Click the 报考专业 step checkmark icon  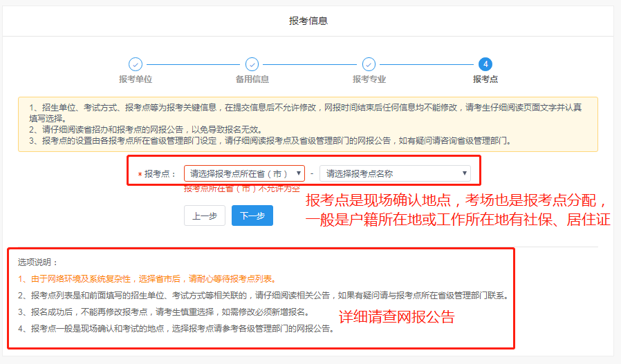pos(369,64)
